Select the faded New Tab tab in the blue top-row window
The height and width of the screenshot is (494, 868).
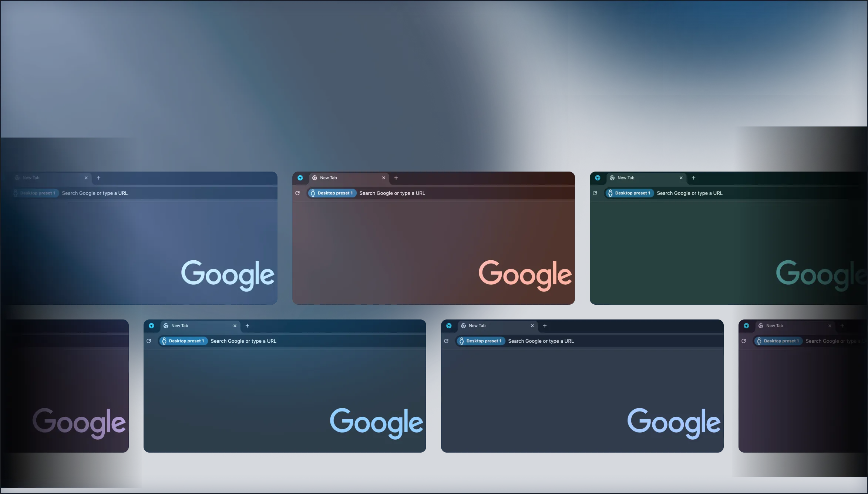coord(52,178)
